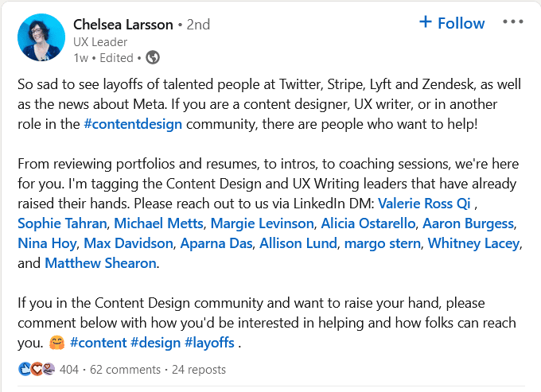Open the three-dot post options menu
The height and width of the screenshot is (392, 541).
(x=512, y=22)
